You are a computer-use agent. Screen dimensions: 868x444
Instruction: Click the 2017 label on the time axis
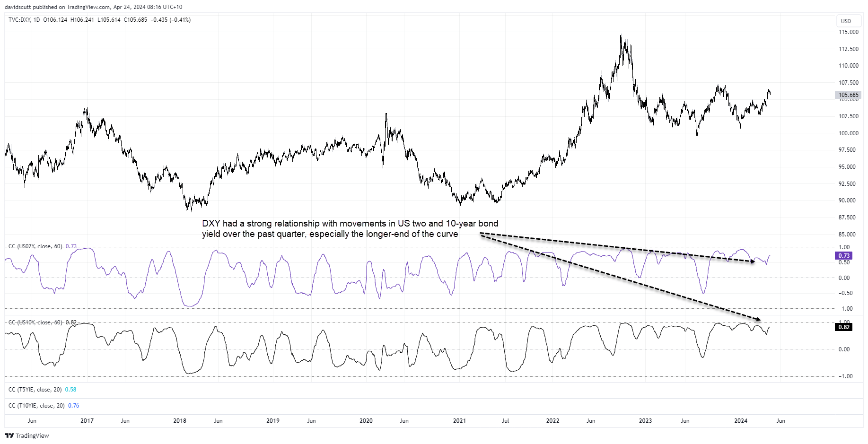click(87, 421)
